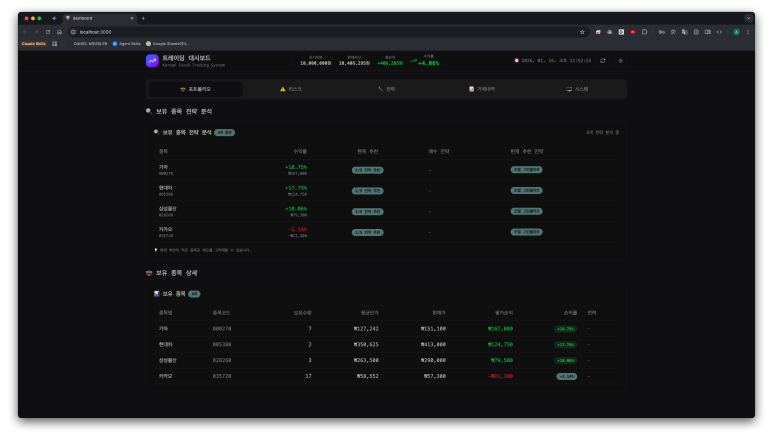
Task: Expand the tab search dropdown arrow
Action: click(x=748, y=18)
